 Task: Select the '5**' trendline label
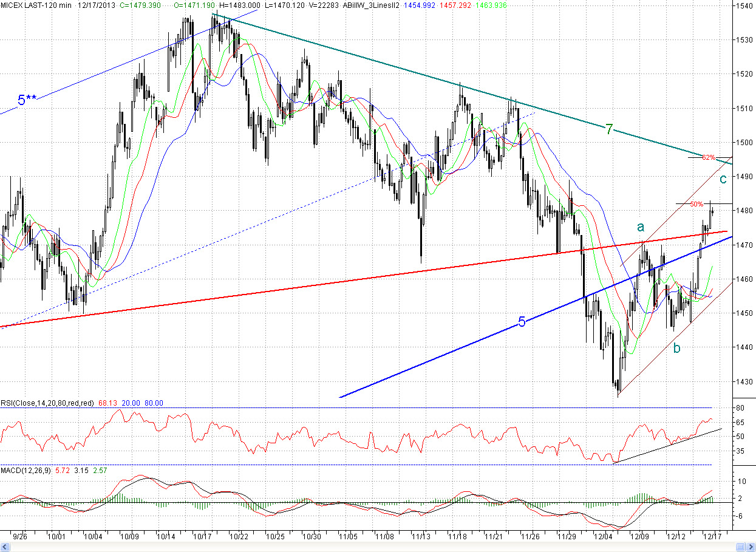coord(27,101)
